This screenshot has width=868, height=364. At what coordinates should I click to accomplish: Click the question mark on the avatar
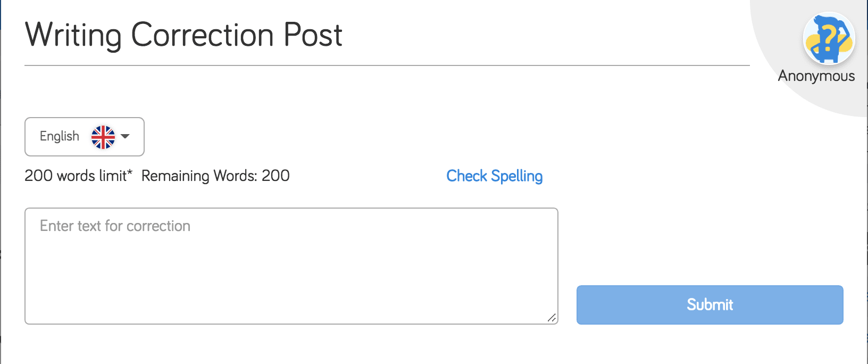(x=827, y=37)
